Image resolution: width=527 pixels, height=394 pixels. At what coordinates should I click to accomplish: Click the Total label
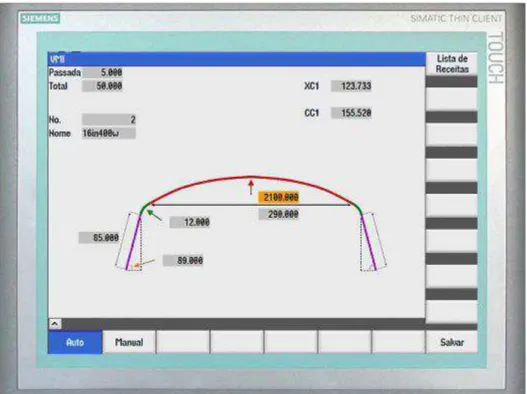coord(58,86)
